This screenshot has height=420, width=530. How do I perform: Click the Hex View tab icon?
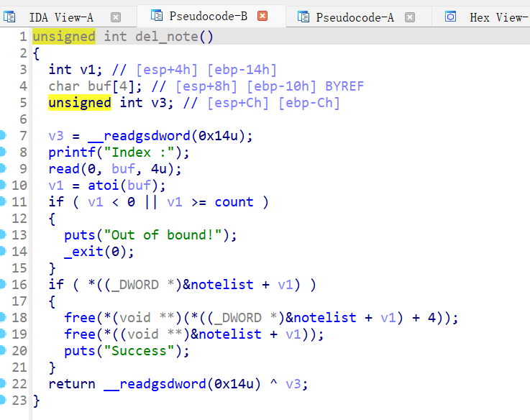click(x=451, y=17)
